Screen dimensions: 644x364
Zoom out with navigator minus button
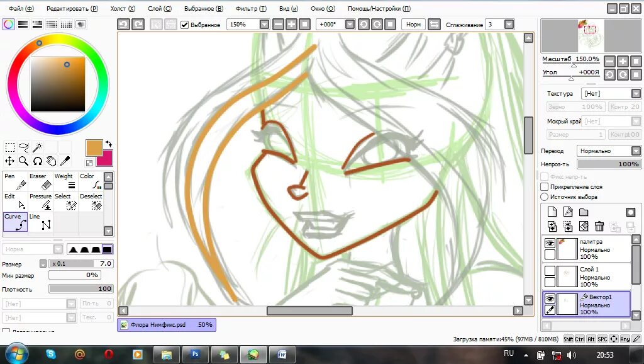[610, 61]
